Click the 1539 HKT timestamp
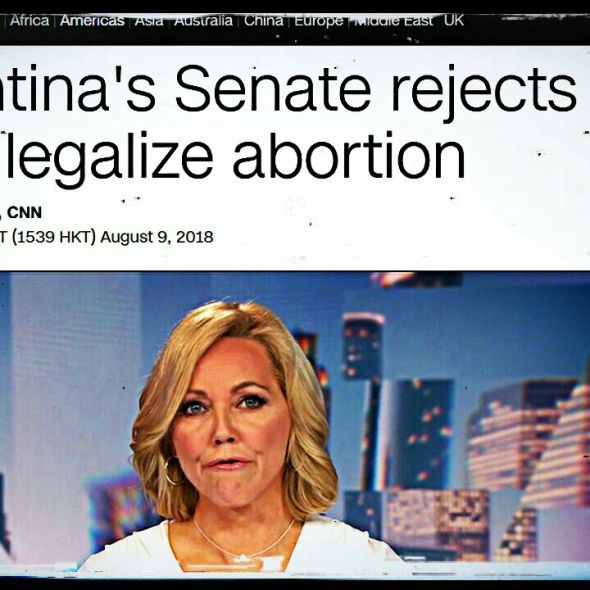Image resolution: width=590 pixels, height=590 pixels. (53, 237)
